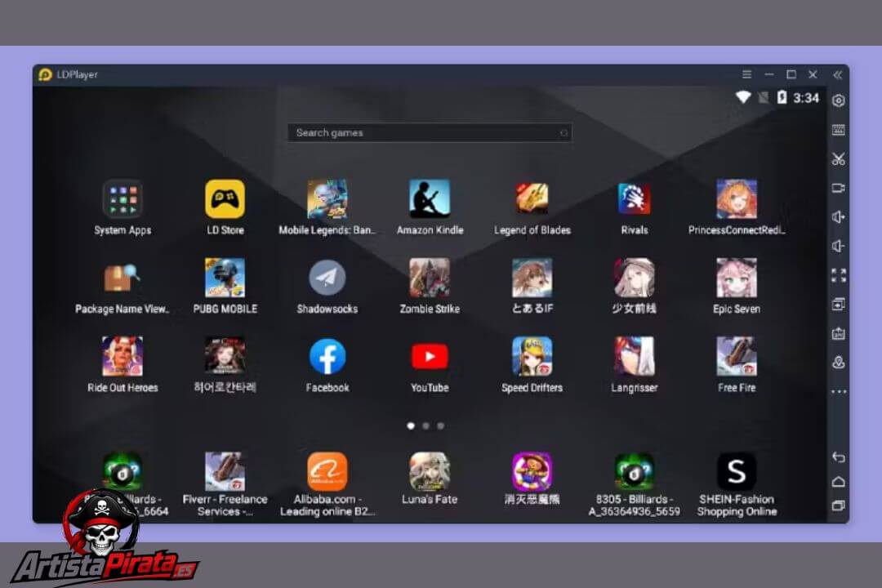Click the Wi-Fi status icon
Image resolution: width=882 pixels, height=588 pixels.
click(743, 97)
